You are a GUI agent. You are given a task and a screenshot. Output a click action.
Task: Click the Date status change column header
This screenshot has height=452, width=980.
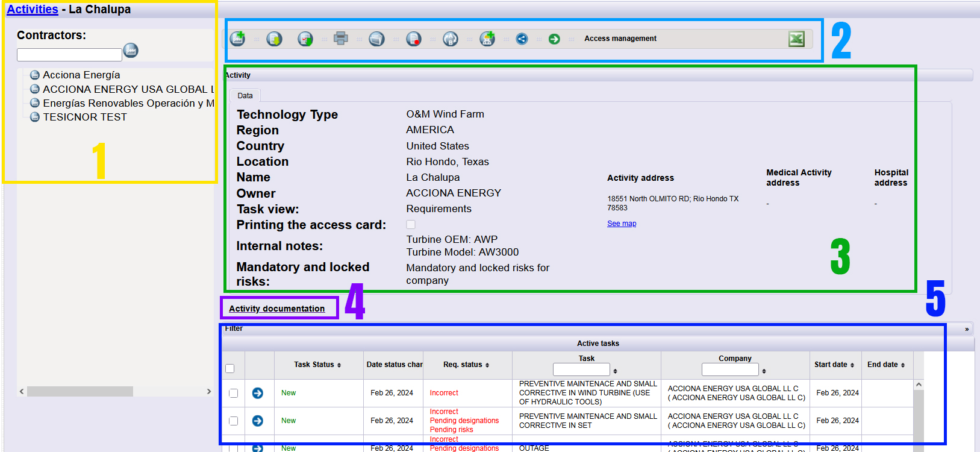click(394, 365)
